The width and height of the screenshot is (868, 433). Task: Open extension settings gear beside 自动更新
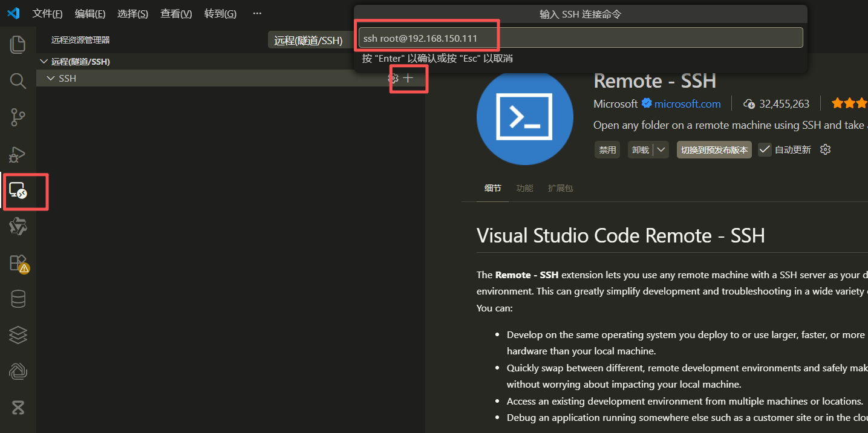(x=825, y=150)
